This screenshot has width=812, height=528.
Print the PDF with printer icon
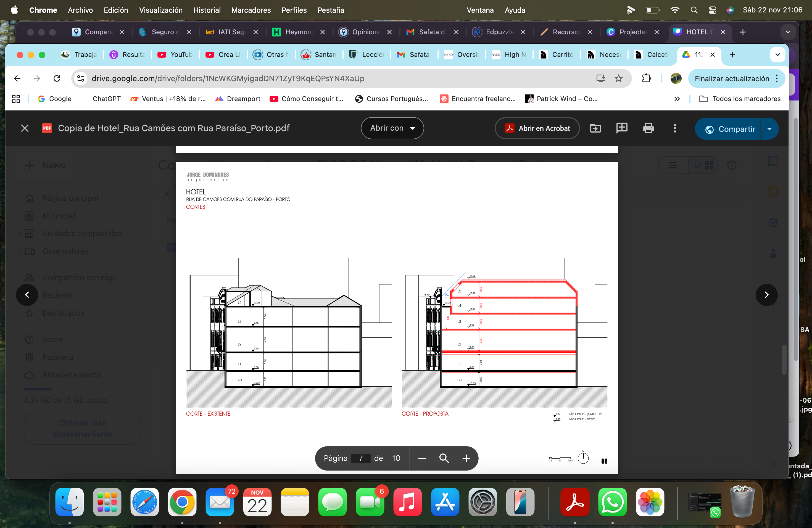(648, 128)
